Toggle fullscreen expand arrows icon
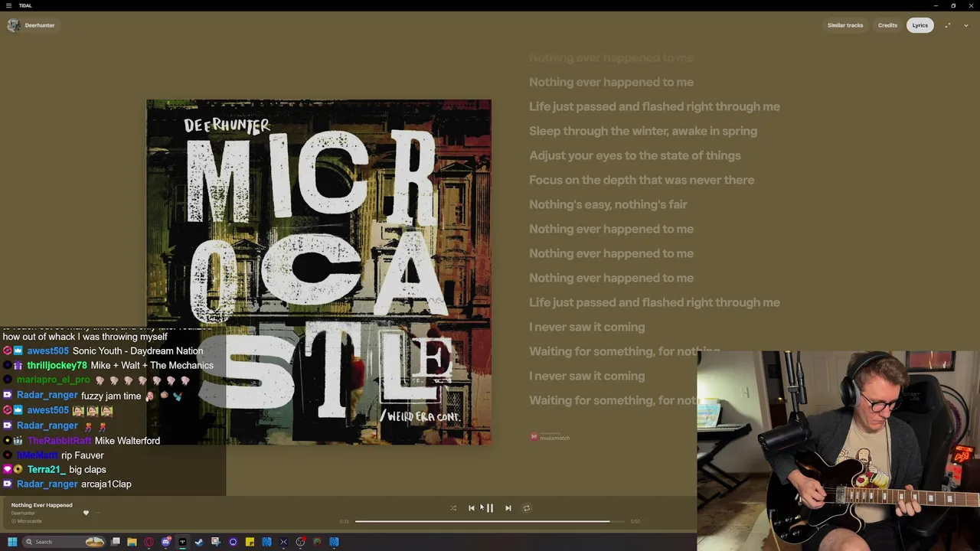980x551 pixels. point(948,25)
